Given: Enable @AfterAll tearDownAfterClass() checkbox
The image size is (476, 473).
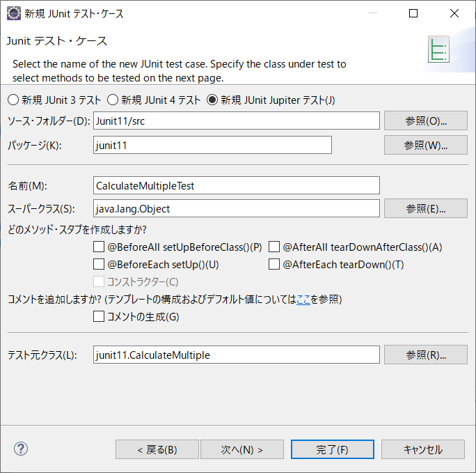Looking at the screenshot, I should (274, 247).
